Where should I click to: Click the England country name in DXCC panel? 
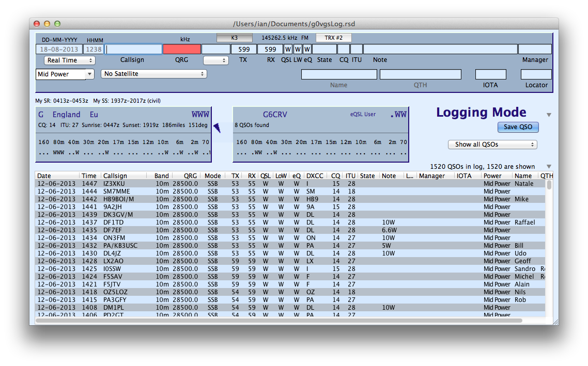(66, 115)
